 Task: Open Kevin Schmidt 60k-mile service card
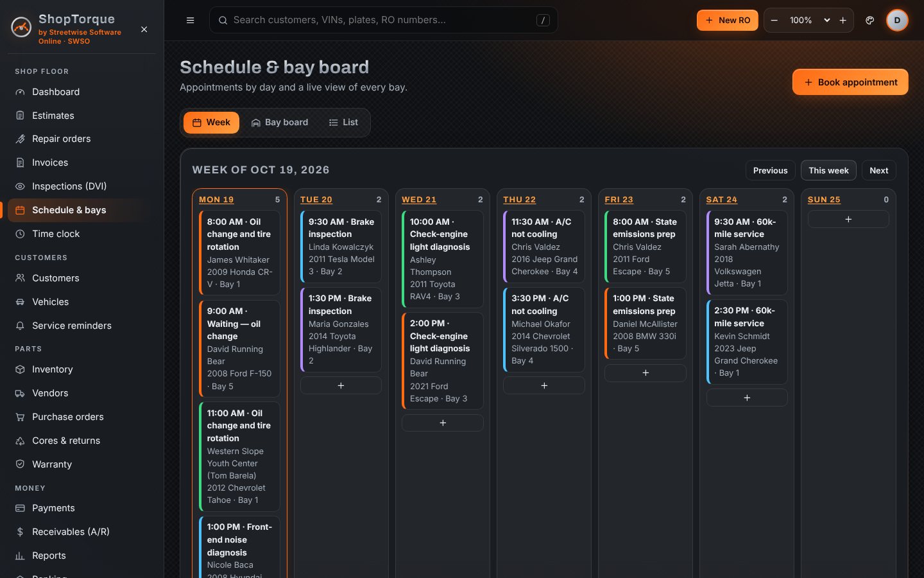pos(747,342)
